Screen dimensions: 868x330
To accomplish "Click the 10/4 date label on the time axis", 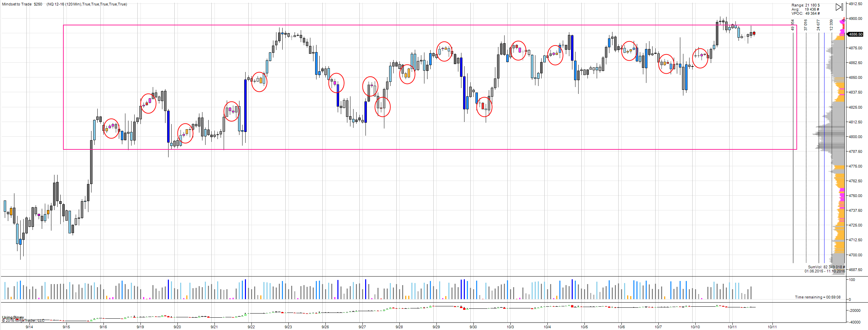I will (x=547, y=327).
